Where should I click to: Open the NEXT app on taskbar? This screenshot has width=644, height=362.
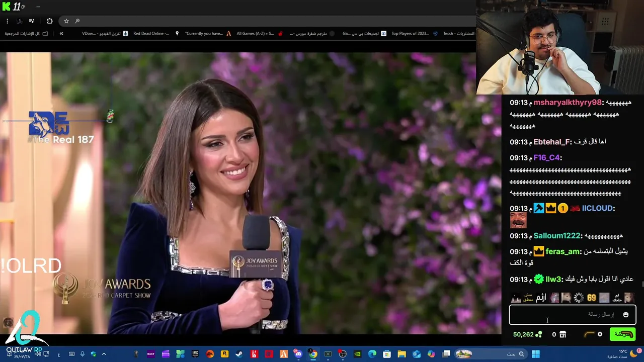151,354
